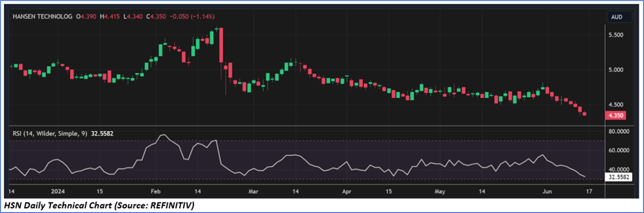Click the 60.0000 RSI axis label
This screenshot has width=644, height=213.
(620, 151)
